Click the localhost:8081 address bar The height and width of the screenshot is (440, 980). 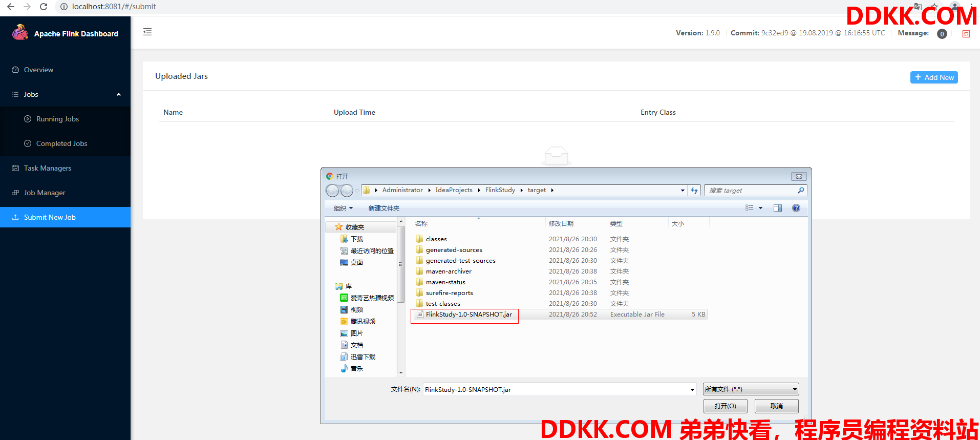114,7
